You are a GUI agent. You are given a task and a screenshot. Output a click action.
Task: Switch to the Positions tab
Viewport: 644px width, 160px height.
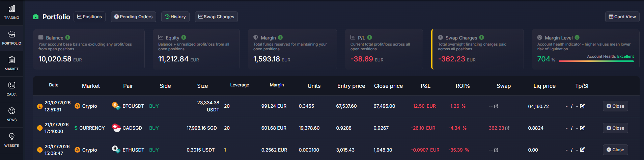click(89, 17)
